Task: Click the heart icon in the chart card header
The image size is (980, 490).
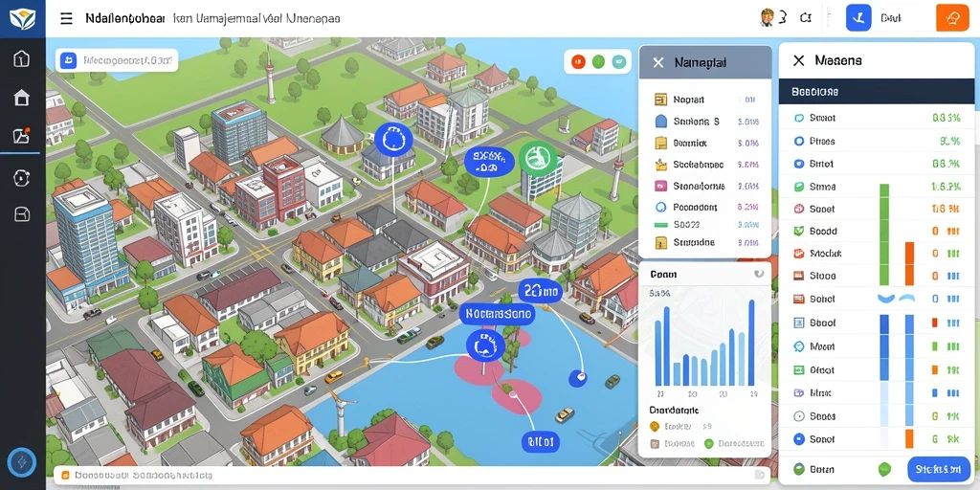Action: click(759, 274)
